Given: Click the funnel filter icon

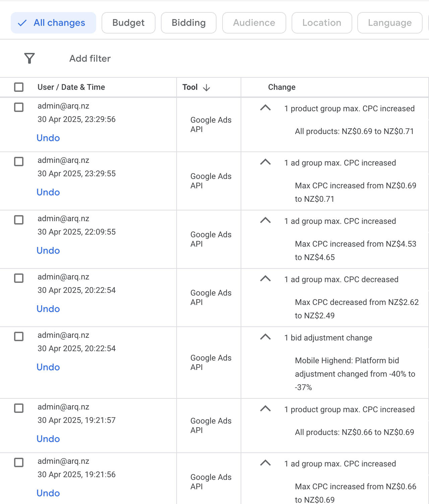Looking at the screenshot, I should 29,58.
